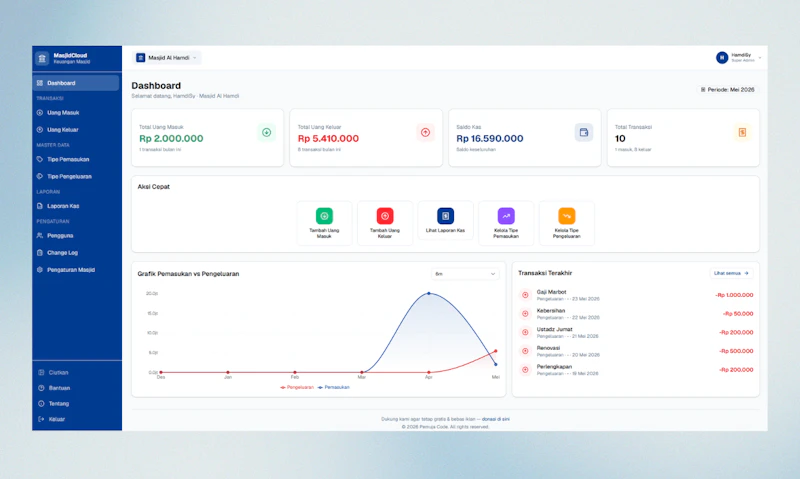The width and height of the screenshot is (800, 479).
Task: Click the Aksi Cepat section title
Action: point(154,187)
